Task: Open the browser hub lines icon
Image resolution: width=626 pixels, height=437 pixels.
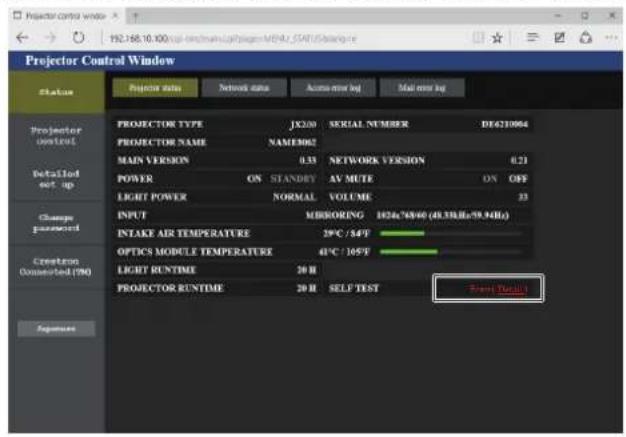Action: 533,38
